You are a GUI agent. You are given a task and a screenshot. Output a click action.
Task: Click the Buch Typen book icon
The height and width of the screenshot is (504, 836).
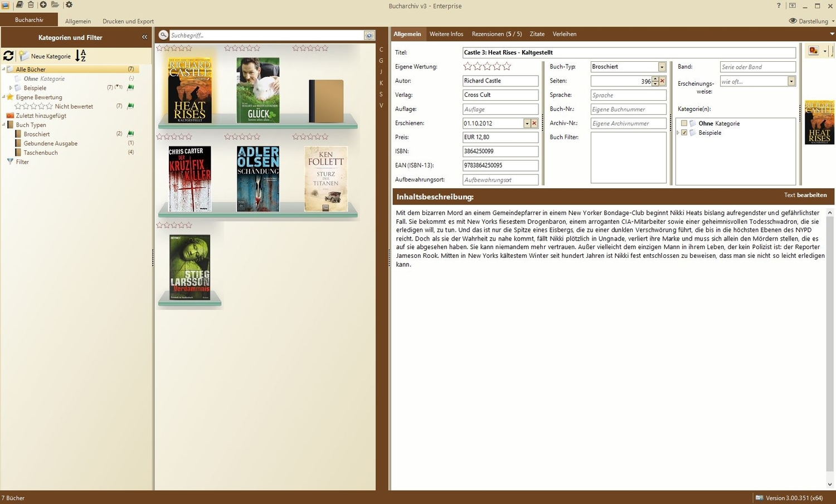pyautogui.click(x=10, y=125)
